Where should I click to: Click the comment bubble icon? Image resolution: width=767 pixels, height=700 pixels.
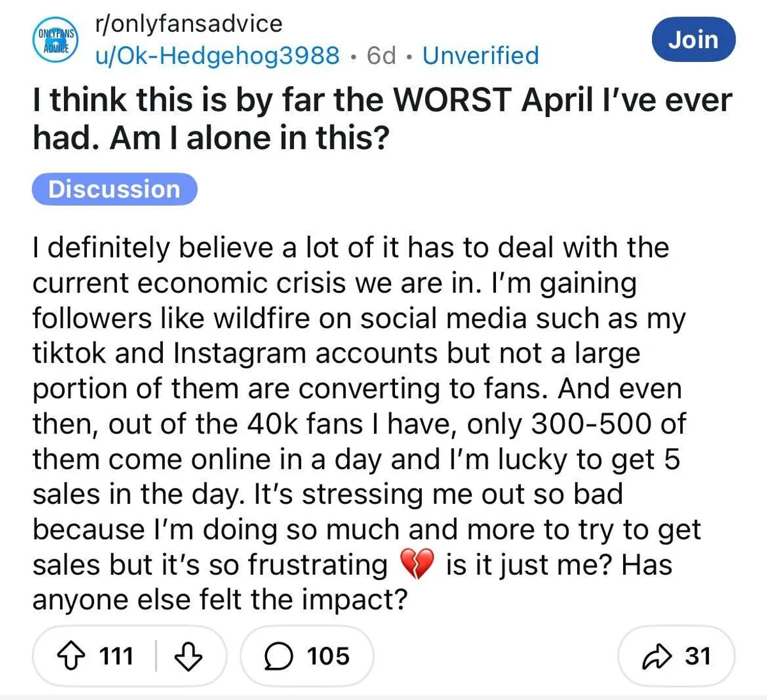(x=277, y=656)
